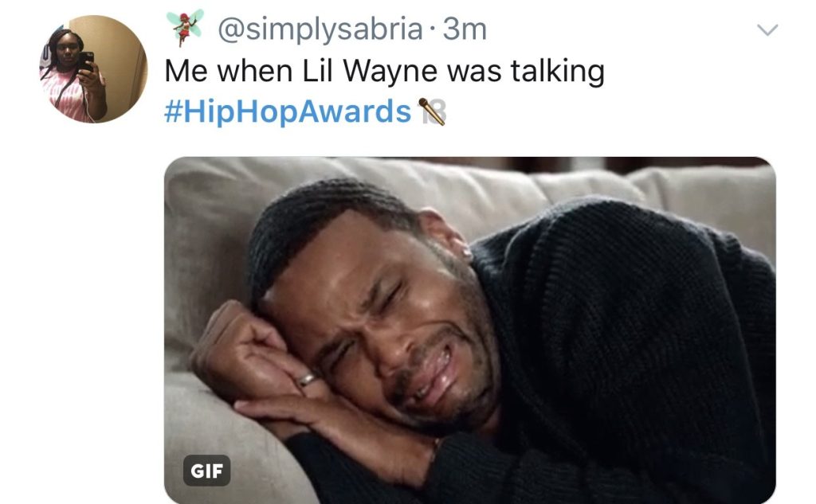This screenshot has width=816, height=504.
Task: Click the microphone hashtag emoji icon
Action: tap(432, 111)
